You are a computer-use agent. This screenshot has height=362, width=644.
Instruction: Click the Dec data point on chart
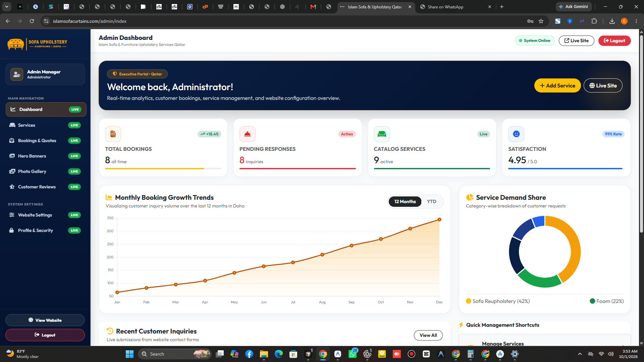439,220
